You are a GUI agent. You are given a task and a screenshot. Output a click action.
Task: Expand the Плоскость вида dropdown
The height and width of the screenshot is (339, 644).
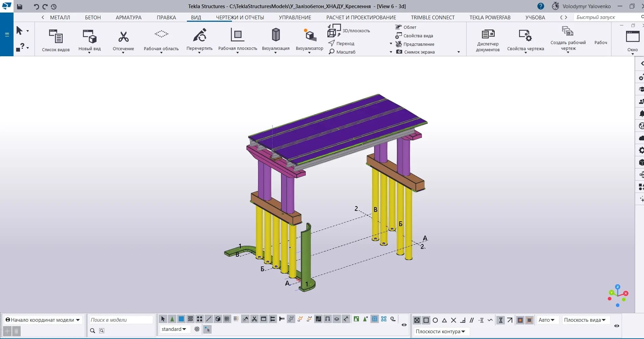click(585, 320)
